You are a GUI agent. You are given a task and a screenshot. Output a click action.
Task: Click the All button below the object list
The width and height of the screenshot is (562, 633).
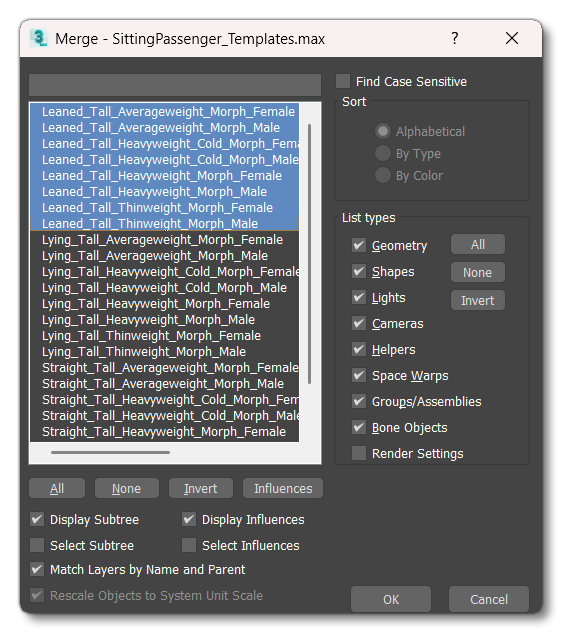click(x=57, y=488)
